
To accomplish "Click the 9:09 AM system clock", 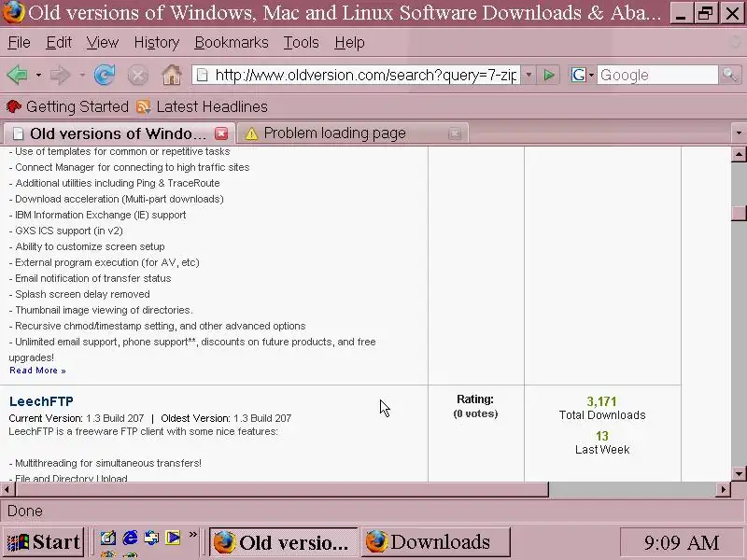I will [682, 542].
